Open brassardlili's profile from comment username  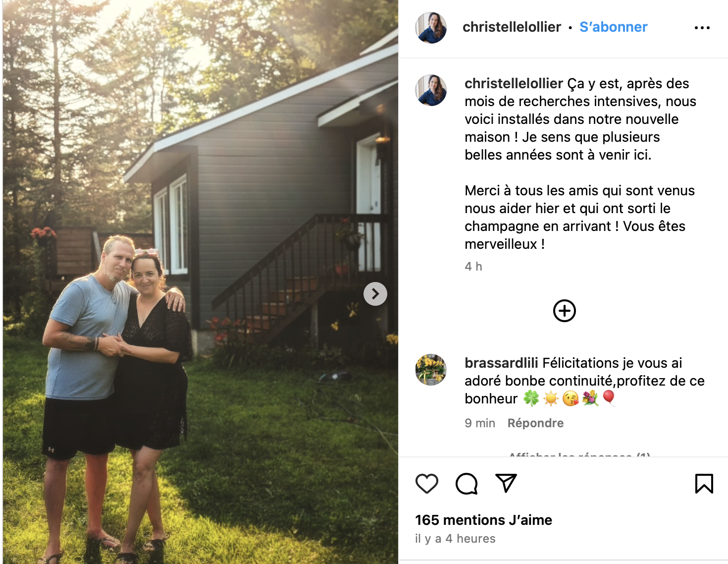pyautogui.click(x=501, y=363)
